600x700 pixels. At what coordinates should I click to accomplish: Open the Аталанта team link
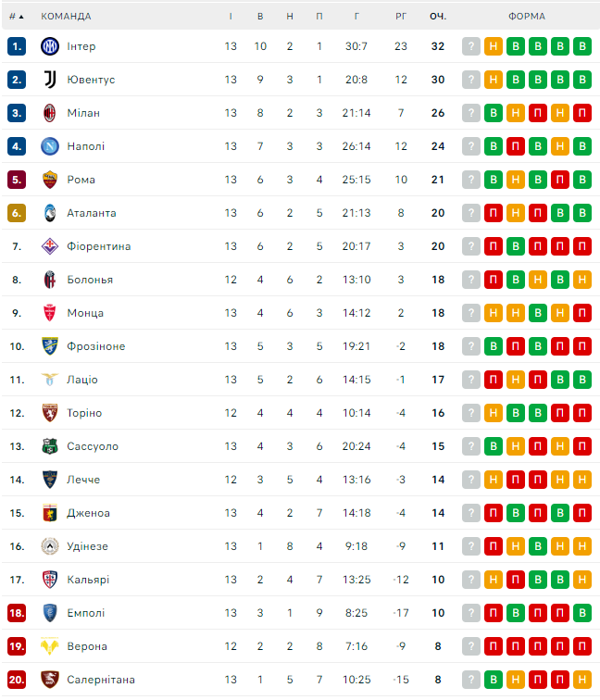(92, 213)
